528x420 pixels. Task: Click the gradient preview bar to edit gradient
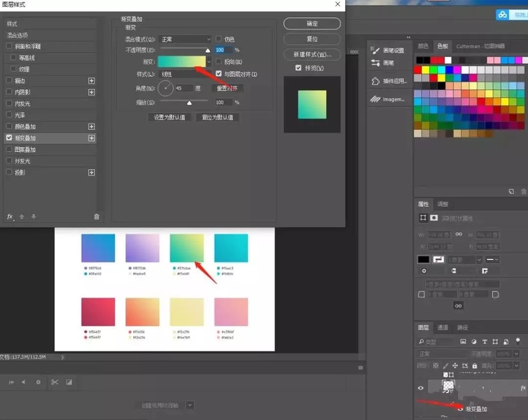[181, 61]
